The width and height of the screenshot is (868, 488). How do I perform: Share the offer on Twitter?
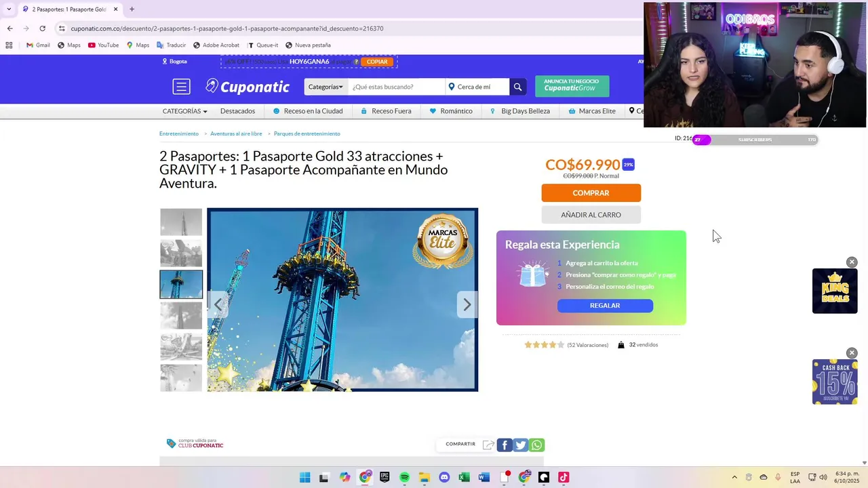pyautogui.click(x=520, y=445)
